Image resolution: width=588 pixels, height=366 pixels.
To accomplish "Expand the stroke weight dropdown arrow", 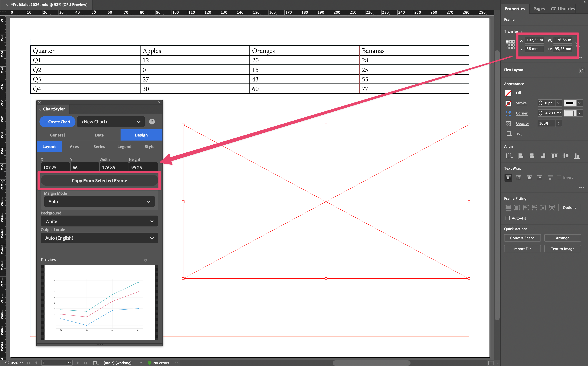I will pos(558,103).
